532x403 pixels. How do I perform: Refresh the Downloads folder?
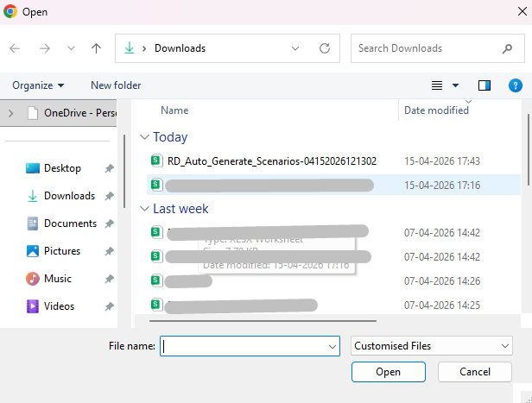(325, 48)
